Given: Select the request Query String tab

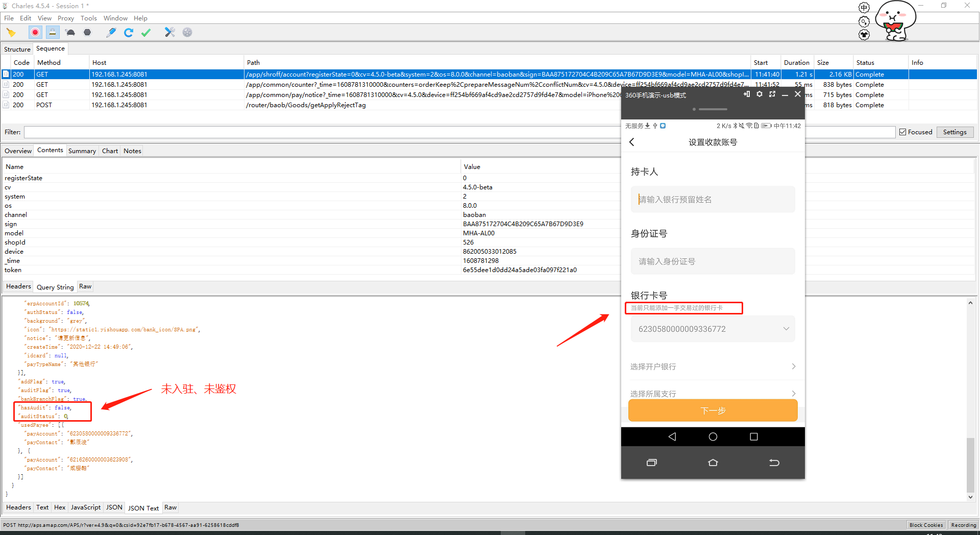Looking at the screenshot, I should 55,287.
